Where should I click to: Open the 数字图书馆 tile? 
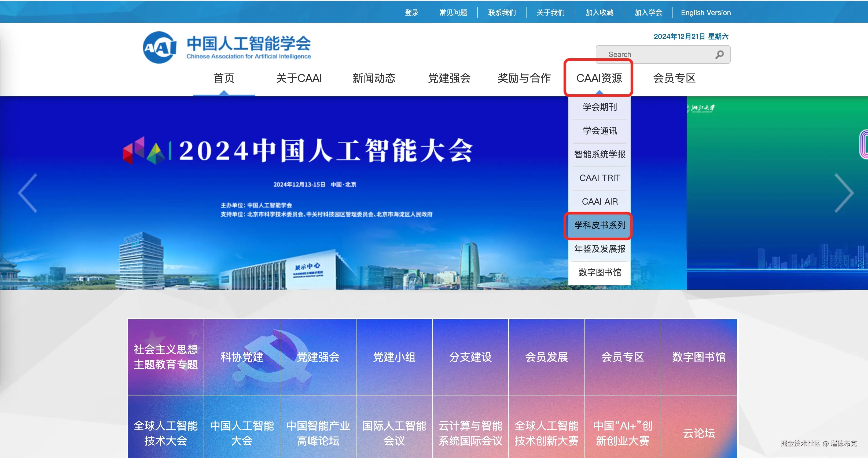[698, 357]
